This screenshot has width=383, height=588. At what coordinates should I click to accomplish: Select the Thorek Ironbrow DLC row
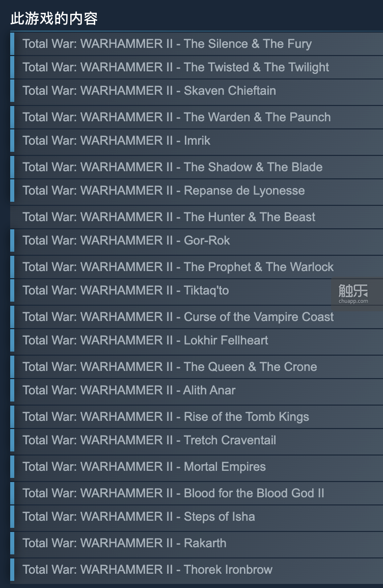click(197, 570)
